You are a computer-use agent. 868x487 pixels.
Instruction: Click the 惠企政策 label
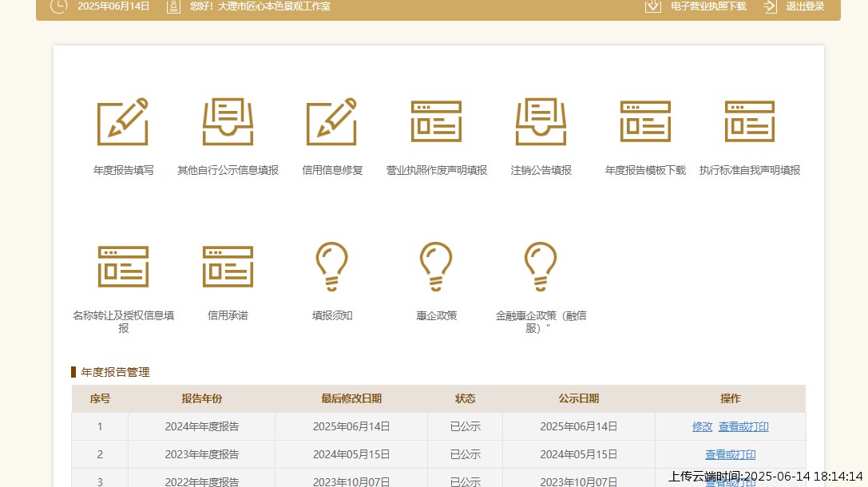(436, 315)
